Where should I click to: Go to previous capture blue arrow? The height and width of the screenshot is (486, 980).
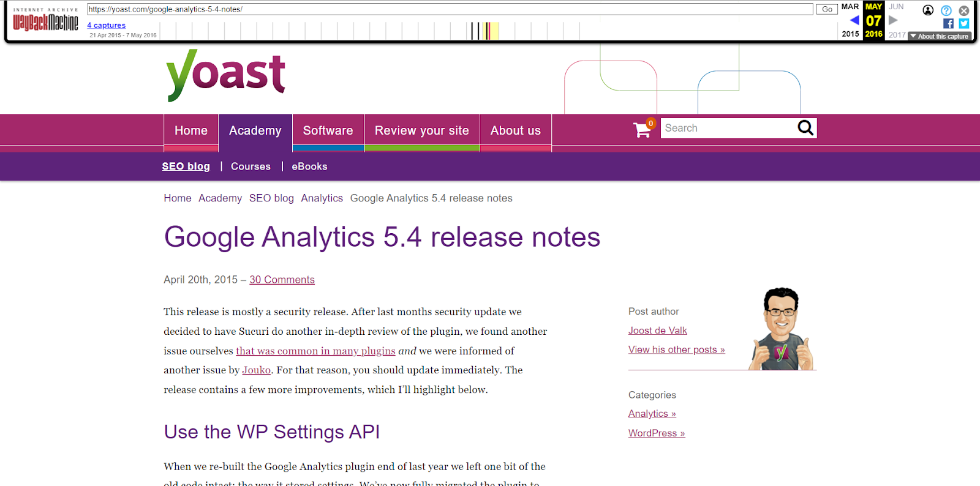tap(854, 20)
